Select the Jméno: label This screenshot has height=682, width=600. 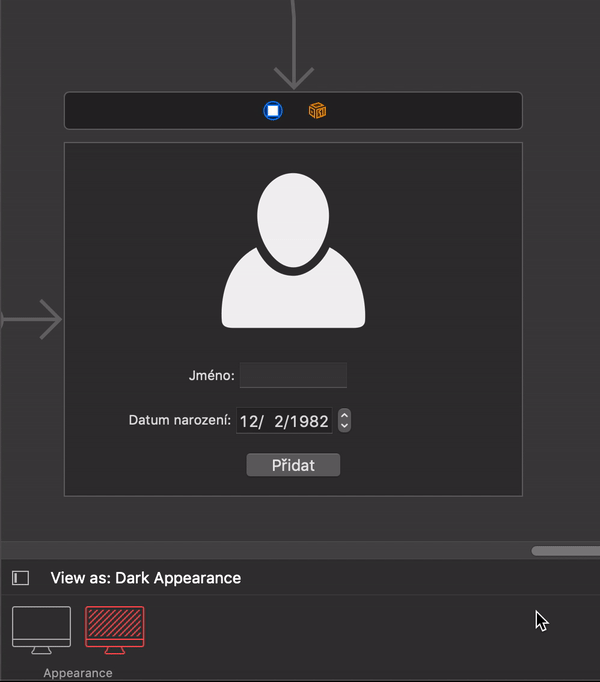(211, 375)
